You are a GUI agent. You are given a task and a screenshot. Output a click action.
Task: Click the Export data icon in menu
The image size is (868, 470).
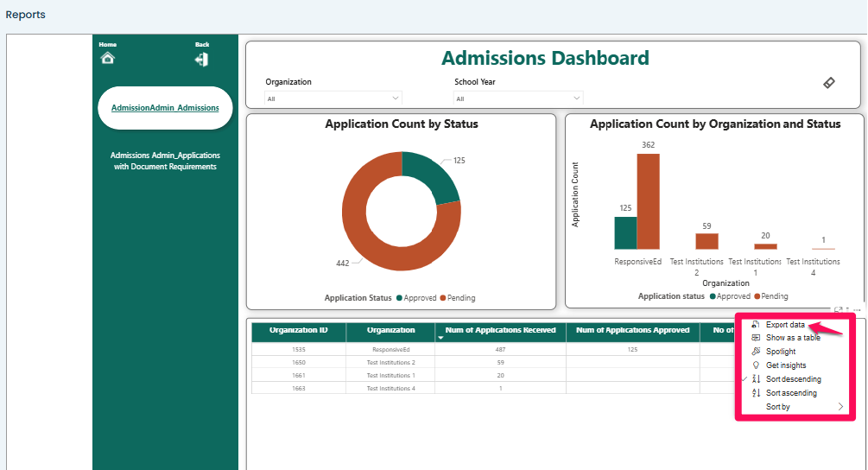coord(756,324)
